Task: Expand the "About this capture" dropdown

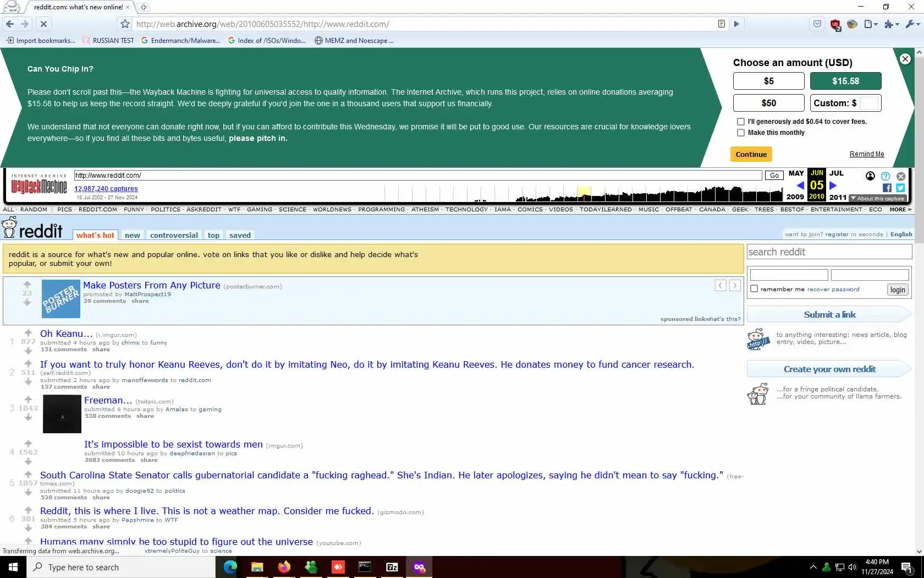Action: point(877,198)
